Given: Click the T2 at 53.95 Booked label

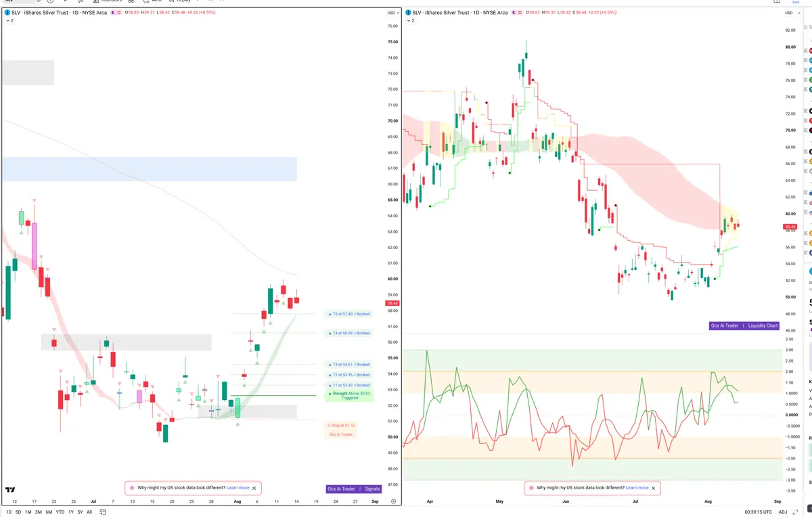Looking at the screenshot, I should point(349,375).
